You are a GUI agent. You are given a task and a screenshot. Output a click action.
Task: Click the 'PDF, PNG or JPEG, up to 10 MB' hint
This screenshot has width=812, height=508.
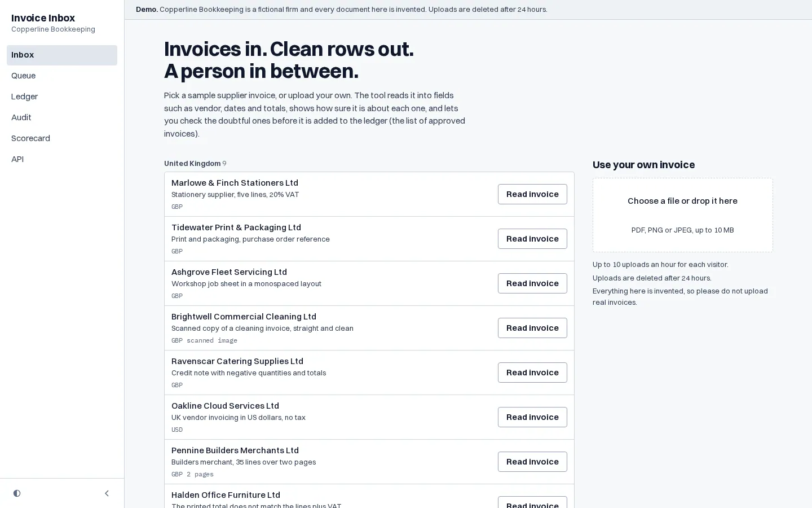(x=682, y=230)
